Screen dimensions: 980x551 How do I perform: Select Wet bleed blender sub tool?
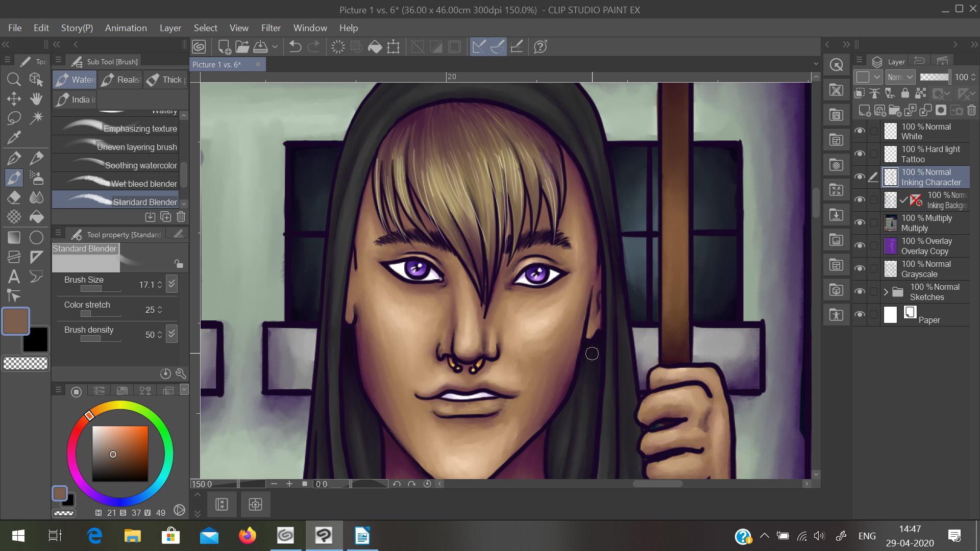(x=117, y=183)
